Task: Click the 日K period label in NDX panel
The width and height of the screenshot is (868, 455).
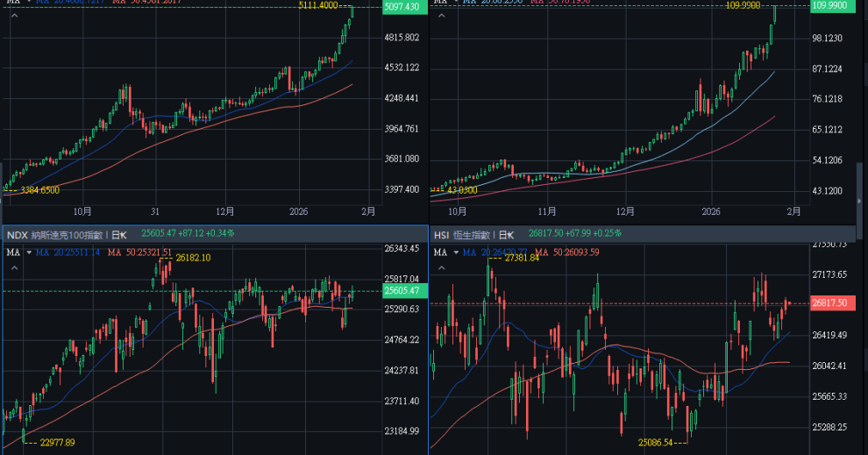Action: pyautogui.click(x=117, y=235)
